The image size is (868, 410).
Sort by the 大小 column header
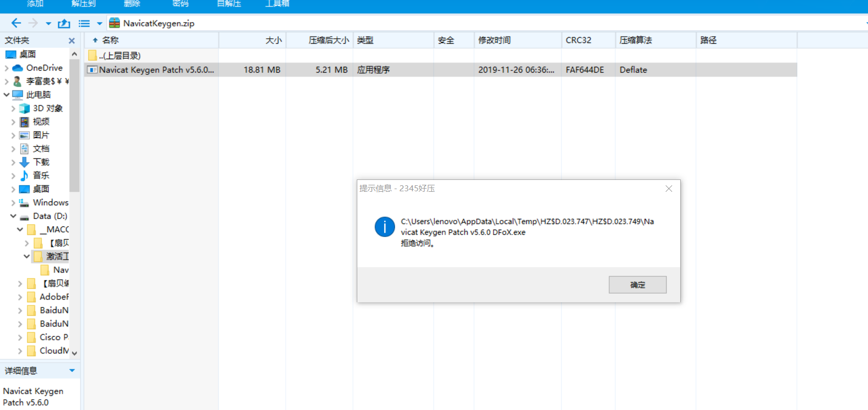tap(252, 40)
